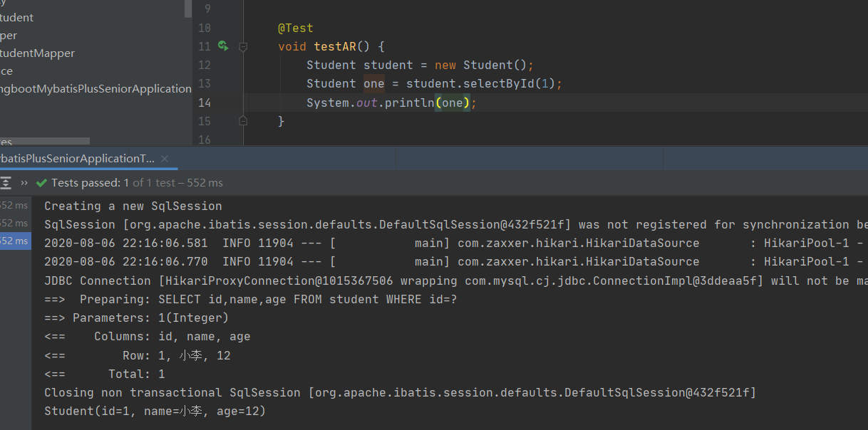Switch to the MybatisPlusSeniorApplicationT tab

coord(78,158)
